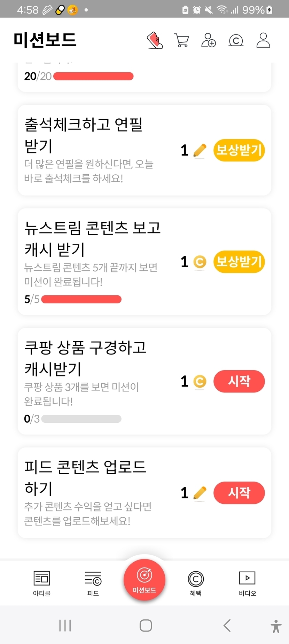Tap the gold coin on 쿠팡 card
The image size is (289, 644).
coord(200,382)
